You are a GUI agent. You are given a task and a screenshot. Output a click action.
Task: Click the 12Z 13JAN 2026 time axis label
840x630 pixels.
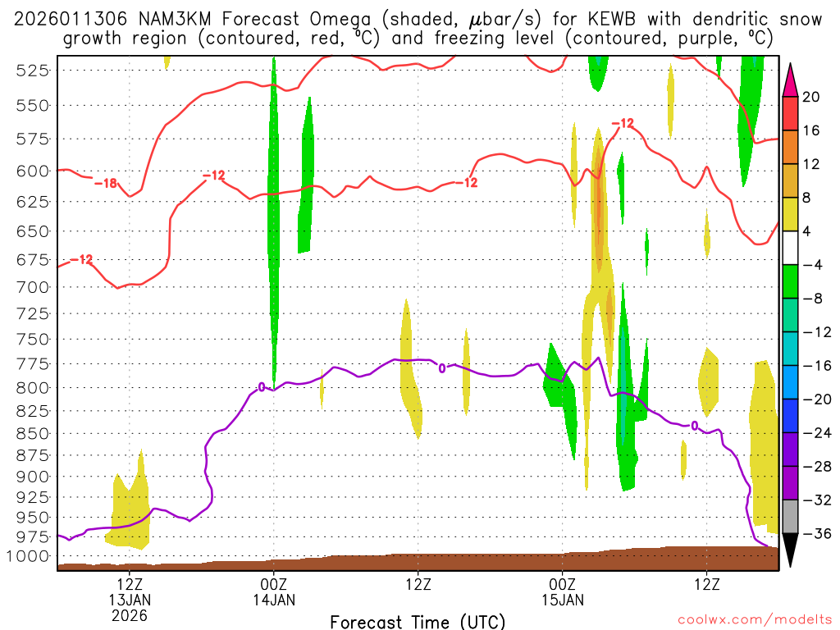coord(130,600)
